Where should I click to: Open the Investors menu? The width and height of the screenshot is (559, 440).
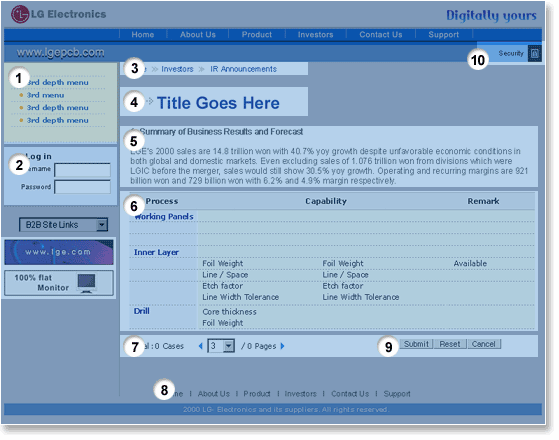pyautogui.click(x=316, y=35)
